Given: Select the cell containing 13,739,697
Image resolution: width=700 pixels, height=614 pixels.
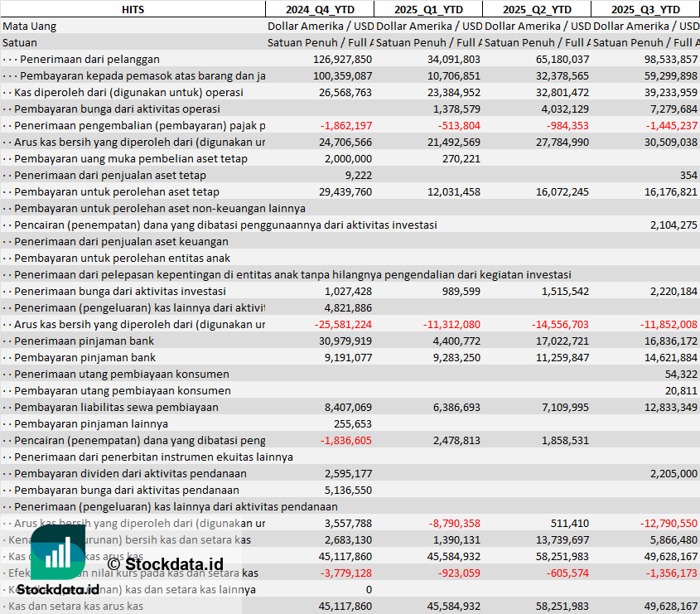Looking at the screenshot, I should (x=559, y=539).
